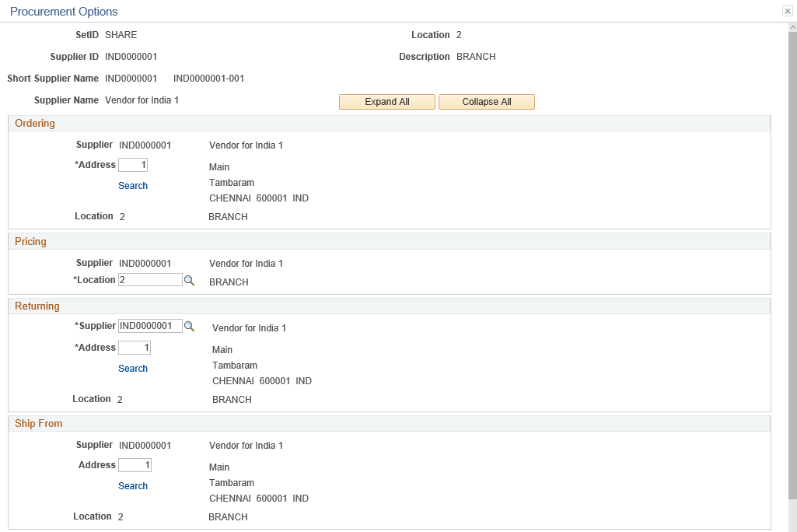Open the Supplier lookup in Returning section

[x=190, y=325]
